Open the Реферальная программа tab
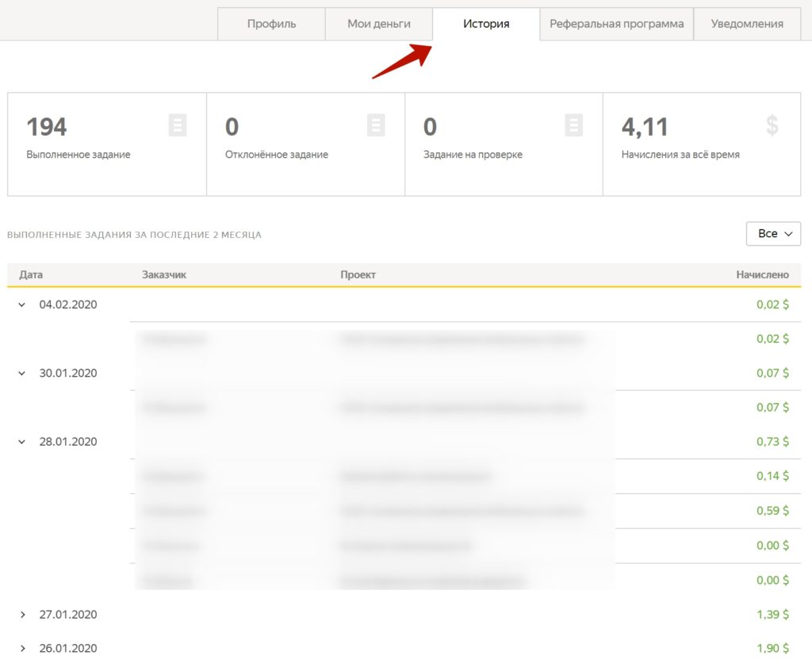This screenshot has height=663, width=812. point(616,24)
